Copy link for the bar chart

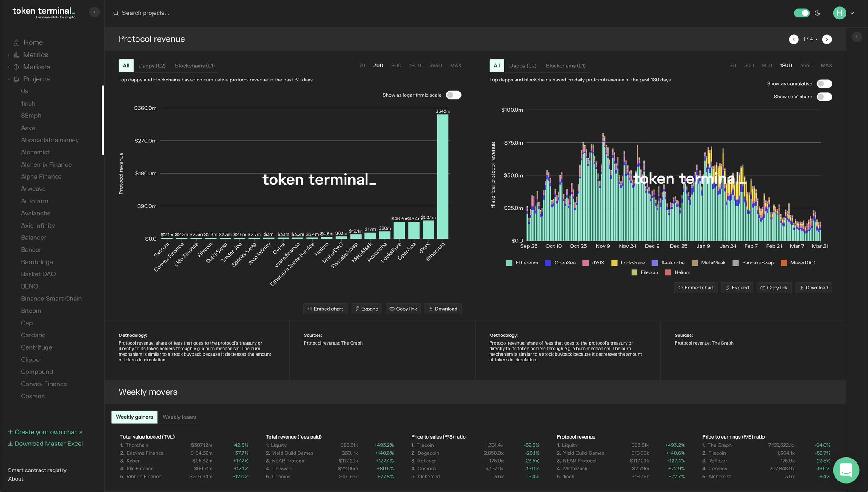[403, 309]
